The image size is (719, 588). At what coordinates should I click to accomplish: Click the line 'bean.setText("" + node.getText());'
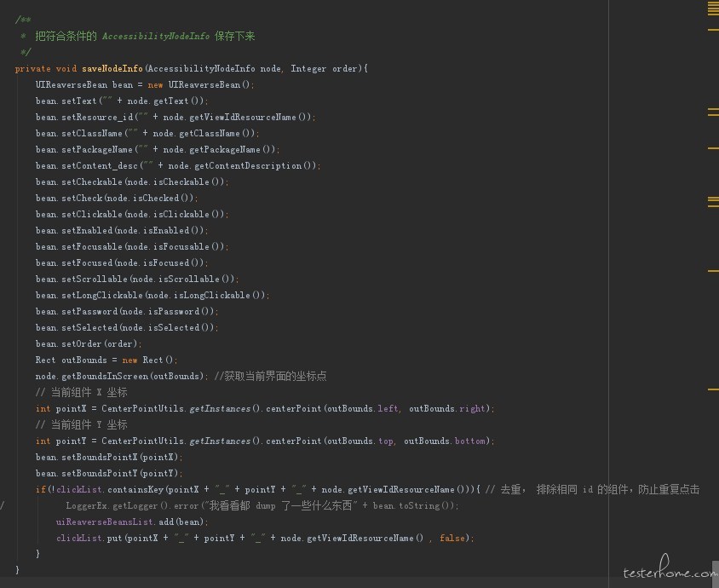122,101
